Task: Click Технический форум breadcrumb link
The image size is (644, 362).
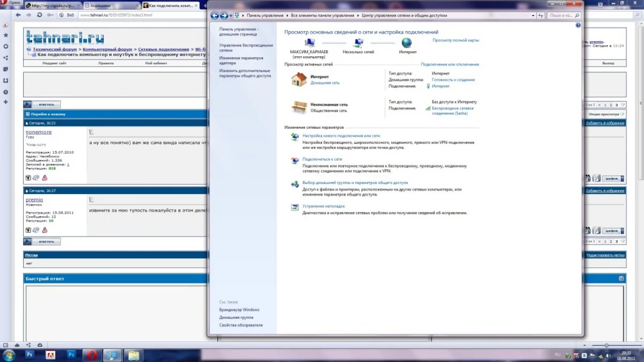Action: point(56,49)
